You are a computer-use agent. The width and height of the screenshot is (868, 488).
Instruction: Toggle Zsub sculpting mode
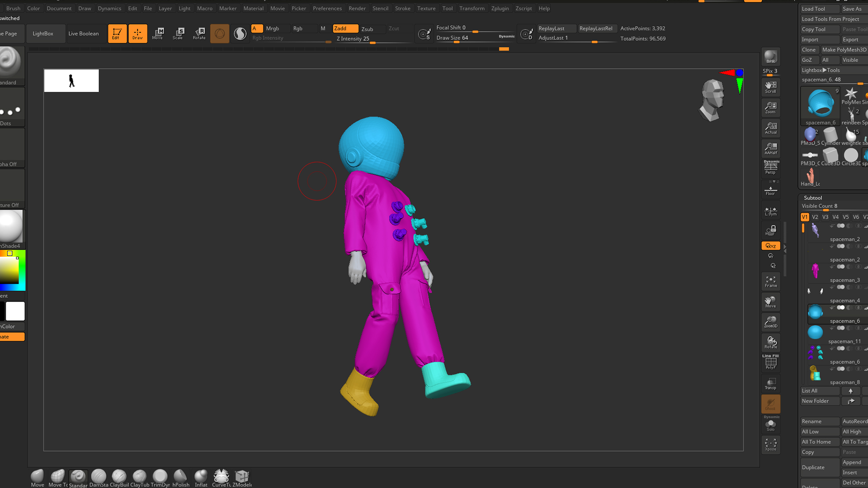[x=367, y=29]
